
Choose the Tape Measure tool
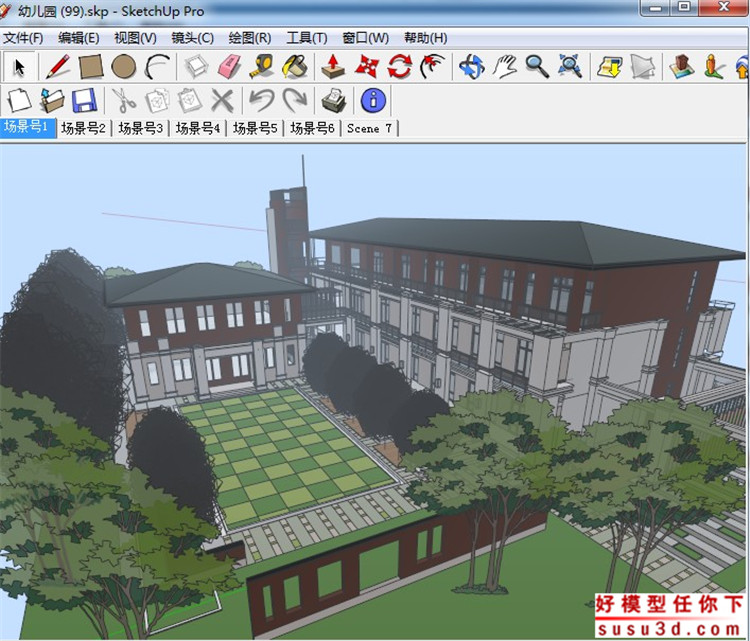(x=262, y=66)
